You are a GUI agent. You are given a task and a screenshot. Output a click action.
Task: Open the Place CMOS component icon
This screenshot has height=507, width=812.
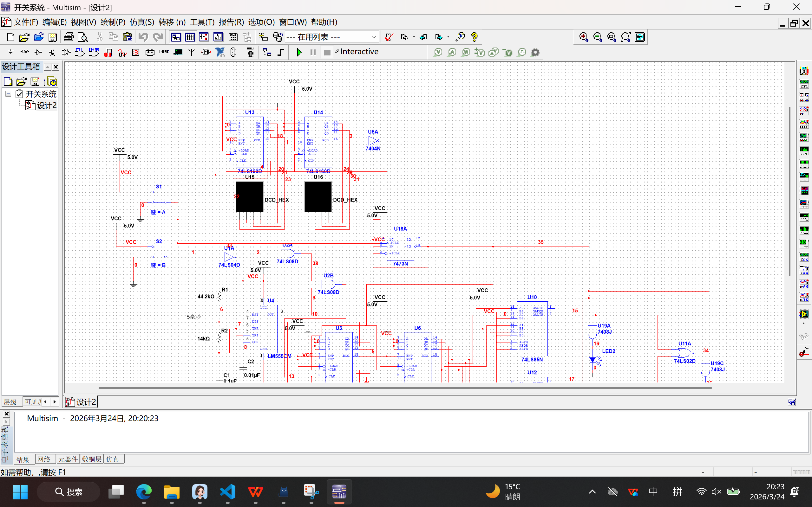point(94,52)
